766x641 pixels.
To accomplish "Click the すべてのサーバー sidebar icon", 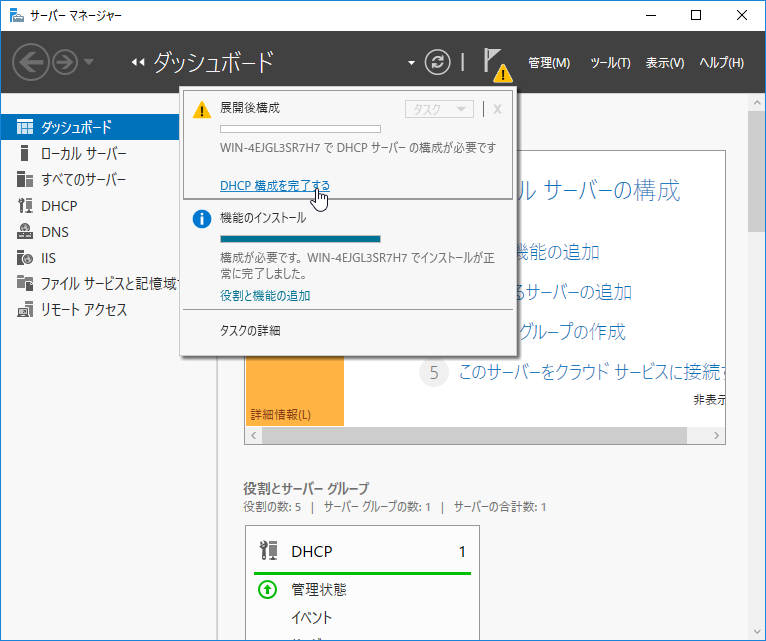I will (x=25, y=179).
